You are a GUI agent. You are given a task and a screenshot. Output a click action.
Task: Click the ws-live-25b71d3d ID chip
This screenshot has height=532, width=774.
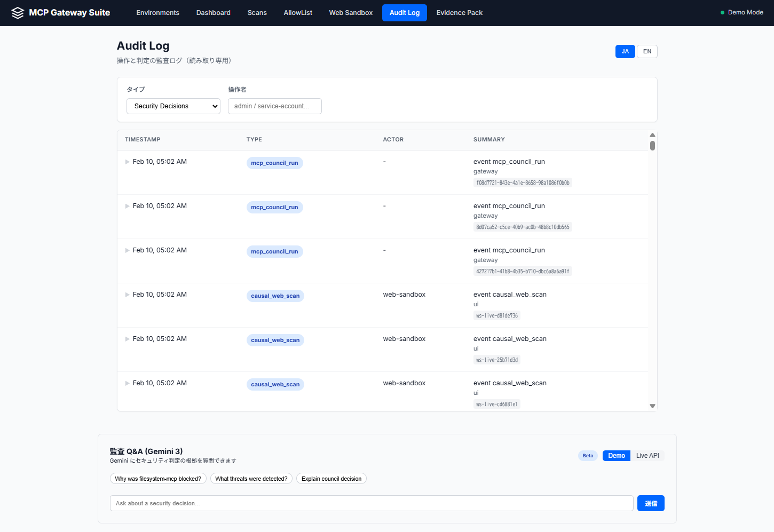click(497, 360)
